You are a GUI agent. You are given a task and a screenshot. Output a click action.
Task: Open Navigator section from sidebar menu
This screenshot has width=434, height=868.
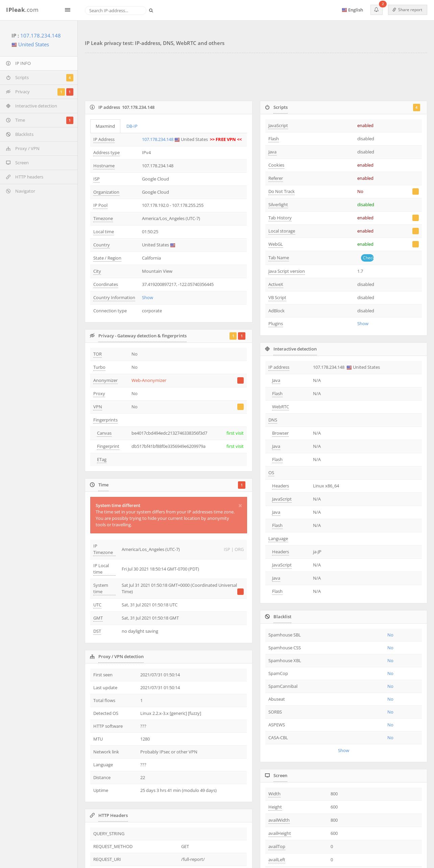click(39, 191)
